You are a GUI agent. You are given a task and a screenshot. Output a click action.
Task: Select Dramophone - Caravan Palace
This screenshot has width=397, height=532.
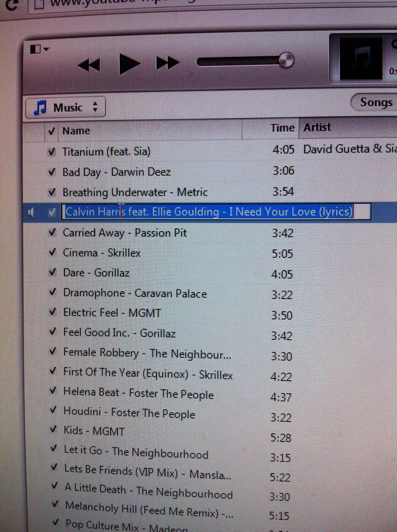135,293
